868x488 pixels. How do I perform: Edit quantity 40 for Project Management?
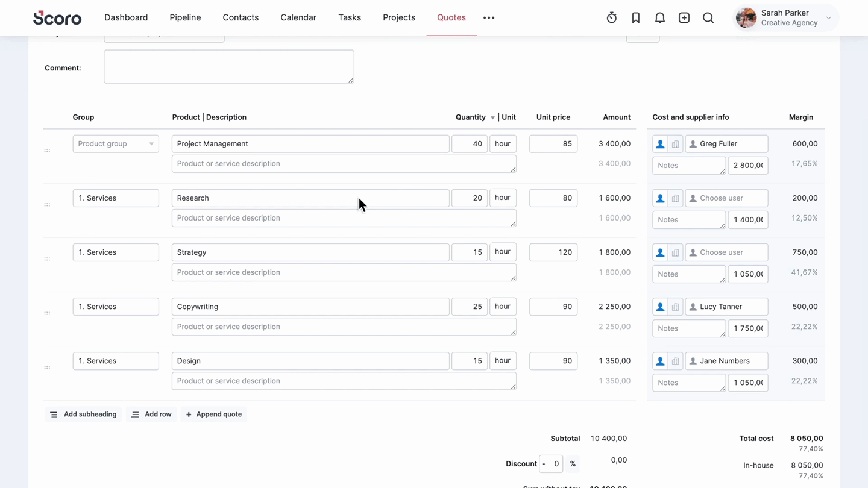pyautogui.click(x=470, y=144)
